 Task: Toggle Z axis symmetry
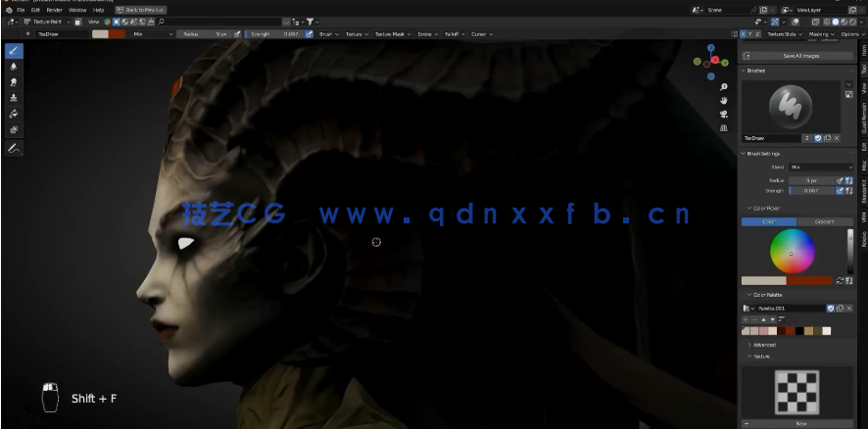pos(757,34)
